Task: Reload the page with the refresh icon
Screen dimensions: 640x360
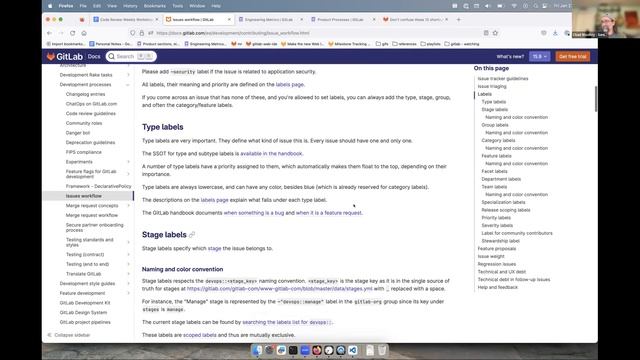Action: point(72,33)
